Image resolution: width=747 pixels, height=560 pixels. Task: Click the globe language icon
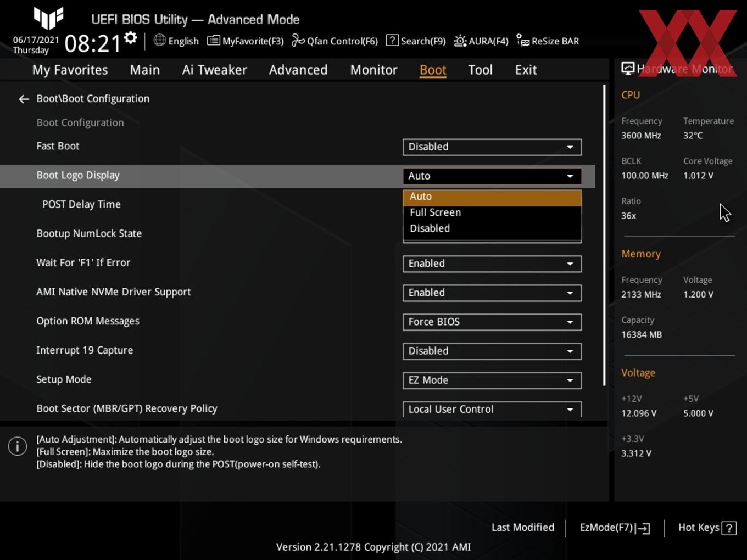[160, 40]
